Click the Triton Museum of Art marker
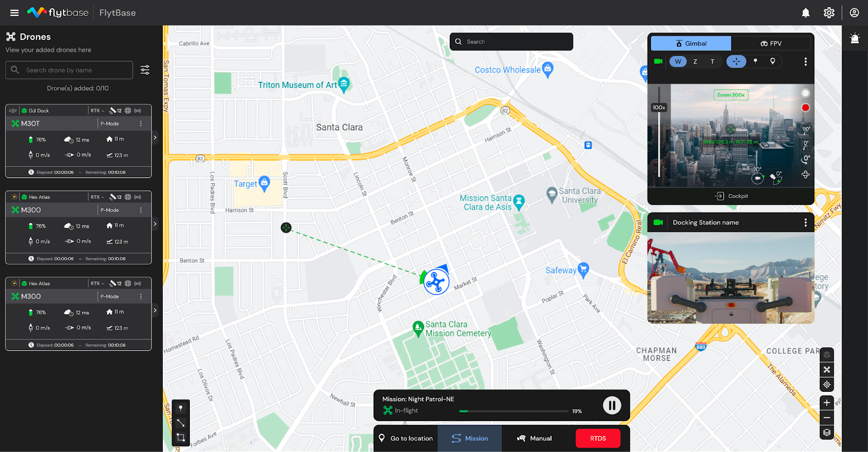This screenshot has height=452, width=868. 344,84
